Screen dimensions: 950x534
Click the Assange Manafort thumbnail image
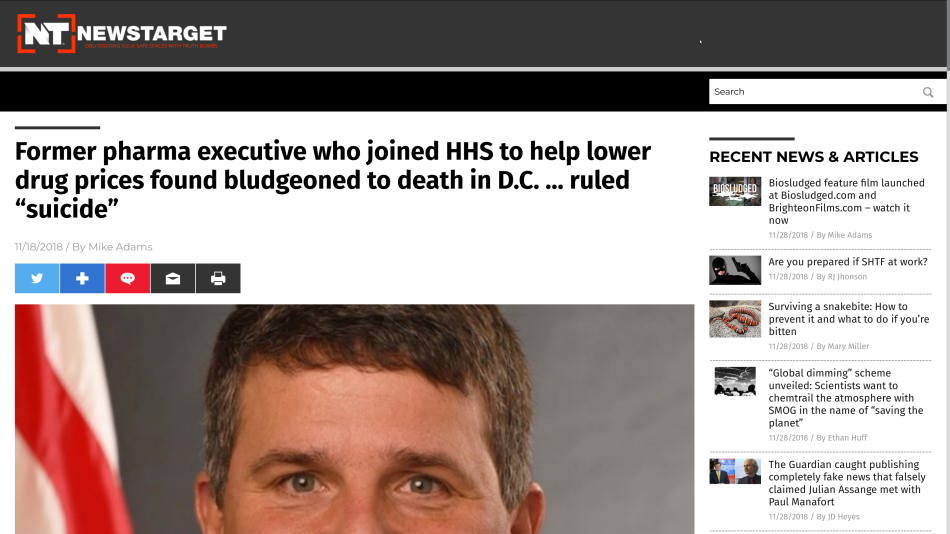(x=735, y=471)
